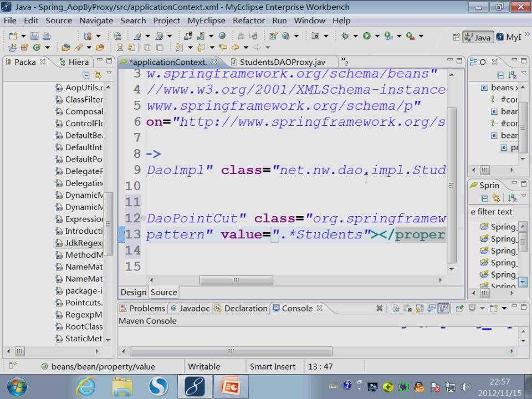Click the Debug bug icon
The image size is (532, 399).
[x=345, y=36]
